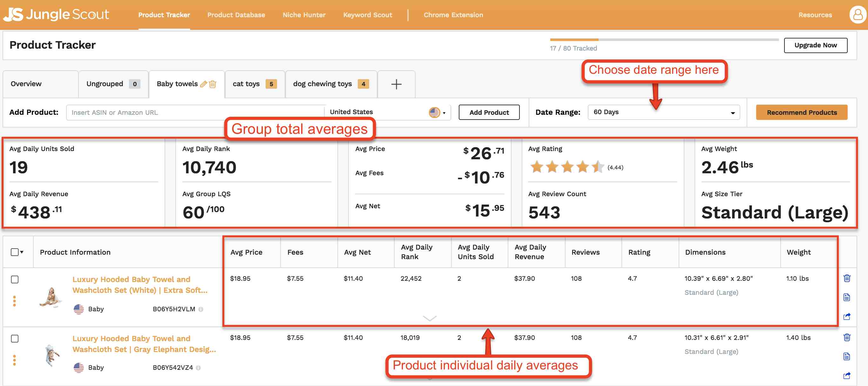Viewport: 868px width, 386px height.
Task: Go to Product Tracker nav item
Action: [x=164, y=15]
